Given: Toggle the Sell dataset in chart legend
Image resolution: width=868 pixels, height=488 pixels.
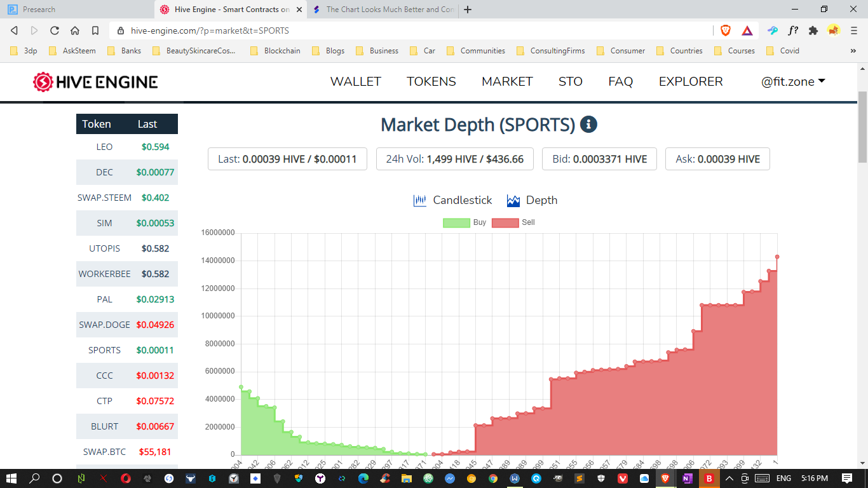Looking at the screenshot, I should 513,222.
